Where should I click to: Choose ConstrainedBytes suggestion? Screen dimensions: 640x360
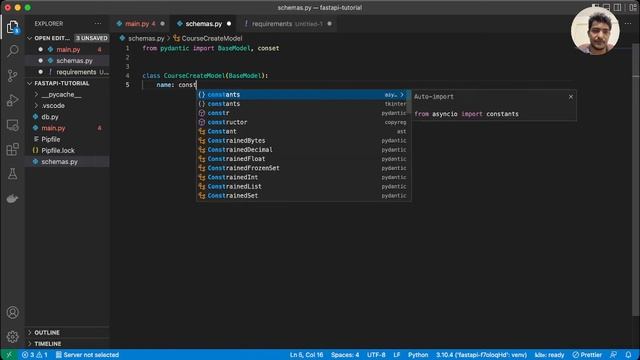[x=302, y=140]
